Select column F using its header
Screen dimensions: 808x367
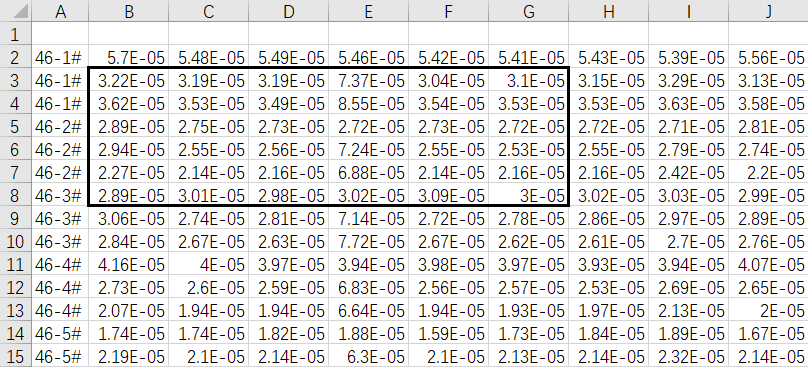point(448,11)
